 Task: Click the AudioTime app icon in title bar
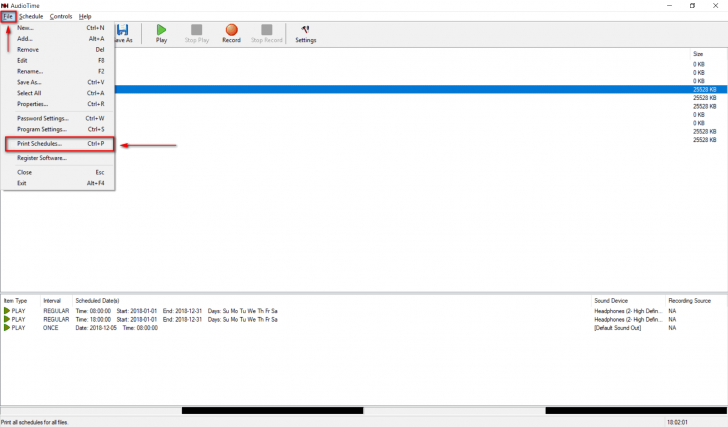[x=5, y=6]
